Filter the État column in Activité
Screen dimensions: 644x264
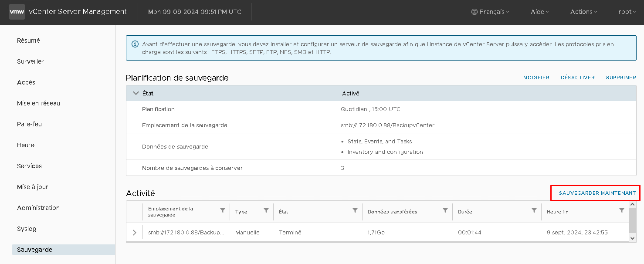pyautogui.click(x=355, y=210)
